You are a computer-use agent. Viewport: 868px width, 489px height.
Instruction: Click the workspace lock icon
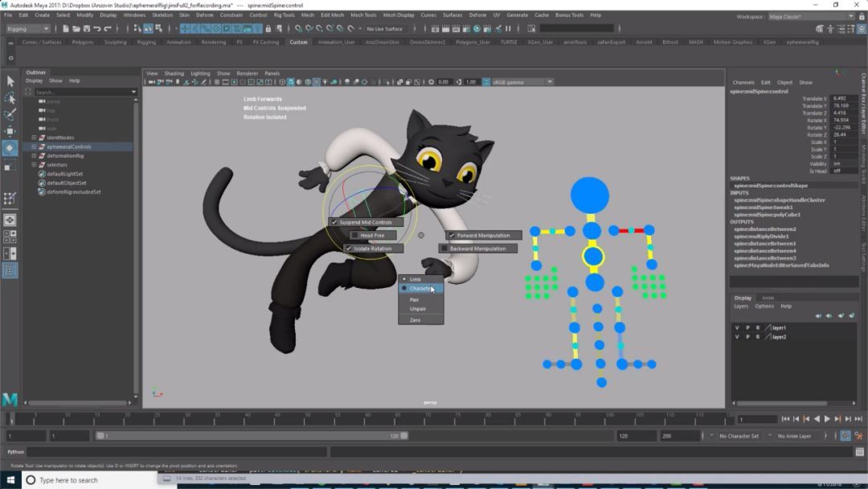tap(862, 17)
